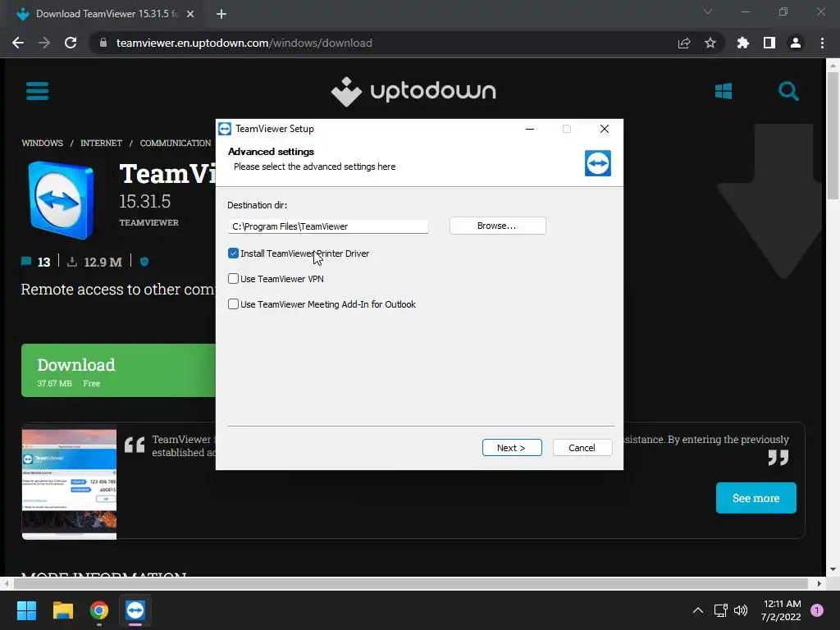Viewport: 840px width, 630px height.
Task: Open File Explorer from taskbar
Action: click(62, 610)
